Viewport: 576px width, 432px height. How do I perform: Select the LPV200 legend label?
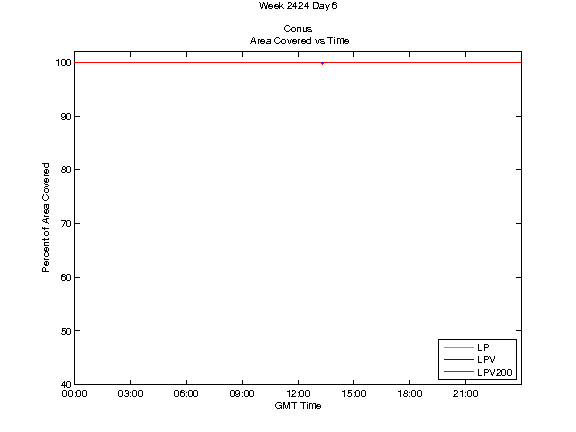pyautogui.click(x=494, y=372)
